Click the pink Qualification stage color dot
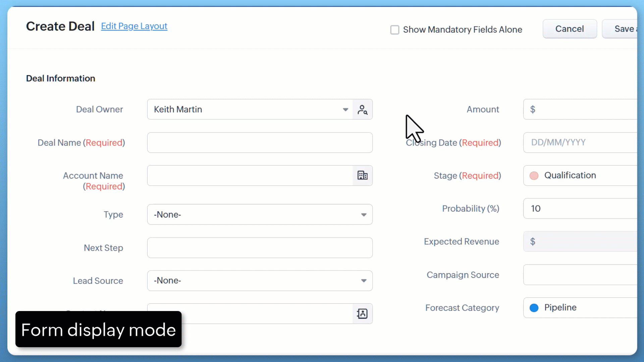The height and width of the screenshot is (362, 644). (x=534, y=176)
